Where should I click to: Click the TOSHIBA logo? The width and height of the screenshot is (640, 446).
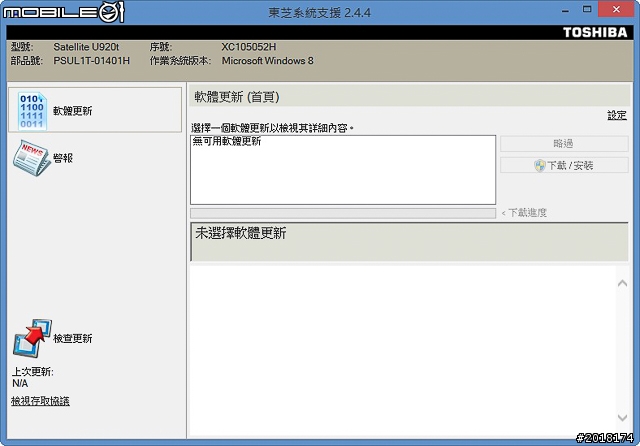click(595, 33)
